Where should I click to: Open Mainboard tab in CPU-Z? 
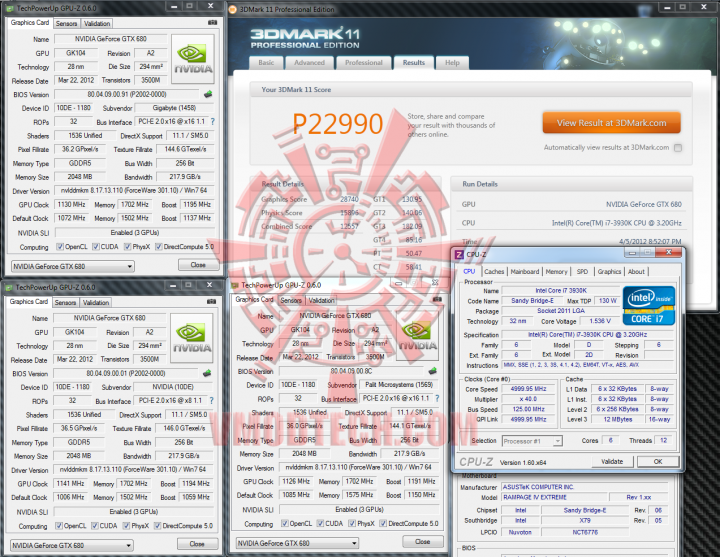pos(525,272)
